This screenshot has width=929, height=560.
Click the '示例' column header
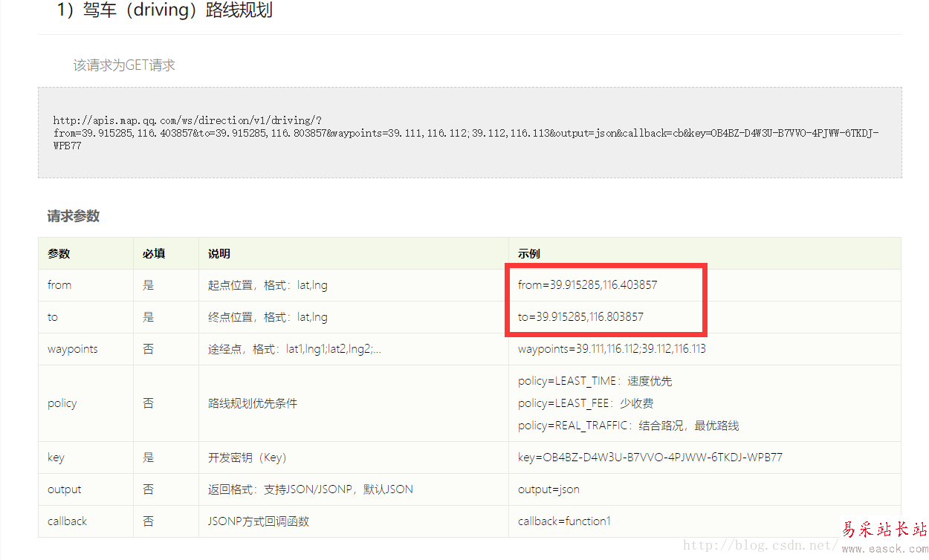(x=529, y=253)
